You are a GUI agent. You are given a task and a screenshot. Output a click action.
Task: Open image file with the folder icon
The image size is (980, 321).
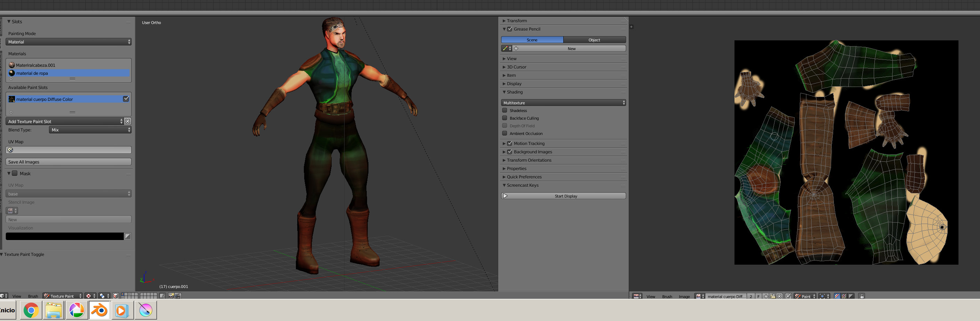click(x=773, y=296)
